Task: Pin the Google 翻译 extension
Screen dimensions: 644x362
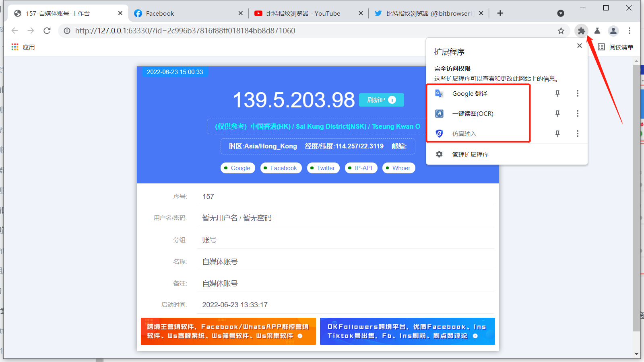Action: click(x=557, y=93)
